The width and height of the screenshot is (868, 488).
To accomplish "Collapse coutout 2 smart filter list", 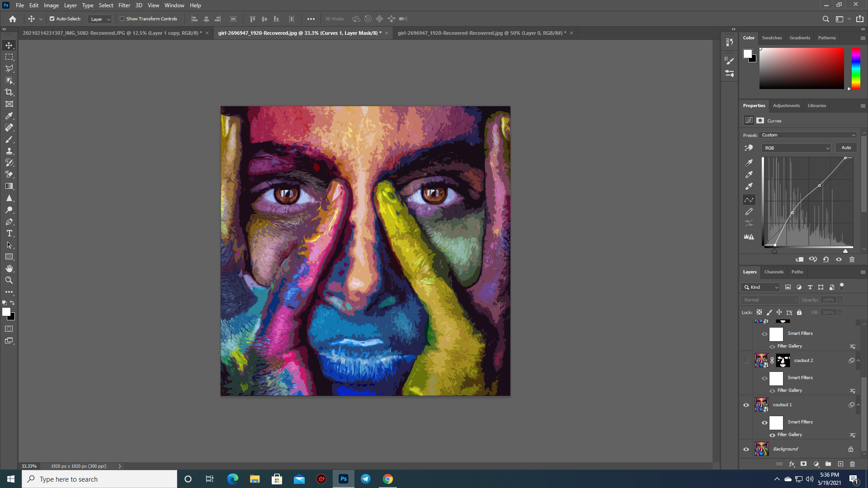I will [859, 361].
